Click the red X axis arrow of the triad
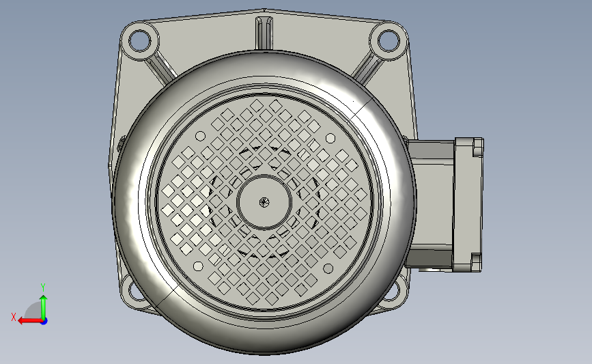 click(30, 321)
